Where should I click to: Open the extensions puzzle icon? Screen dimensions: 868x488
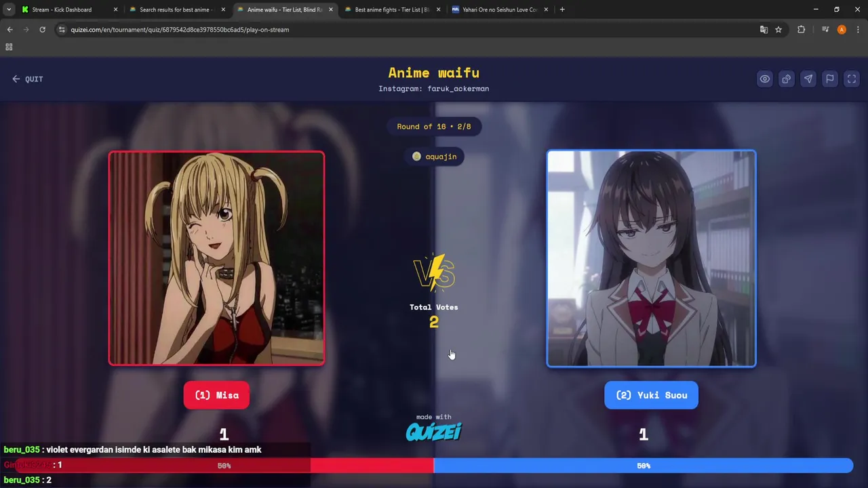(x=801, y=30)
